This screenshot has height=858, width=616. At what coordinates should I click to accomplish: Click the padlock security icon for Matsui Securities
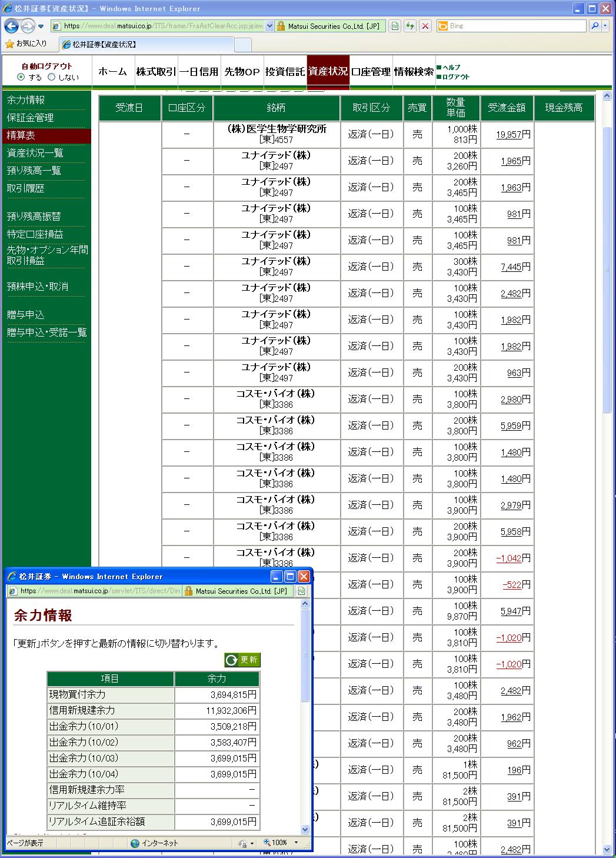pos(281,26)
